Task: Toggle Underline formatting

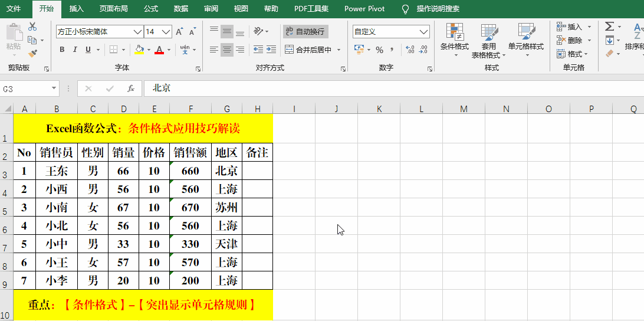Action: (88, 50)
